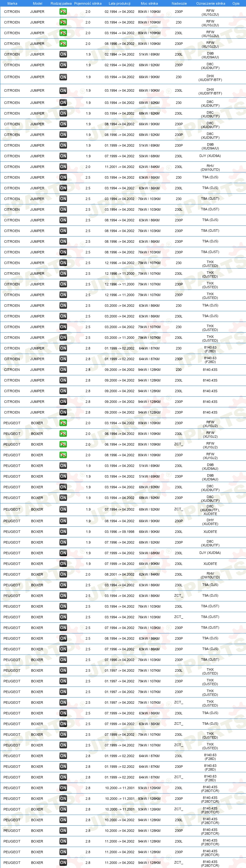Click ON icon in Peugeot 2.5 08.1994 T9A row

click(x=63, y=638)
